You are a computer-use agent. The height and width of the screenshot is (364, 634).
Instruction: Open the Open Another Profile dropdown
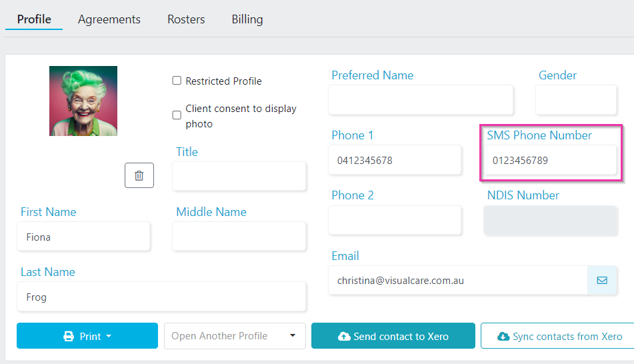click(235, 336)
